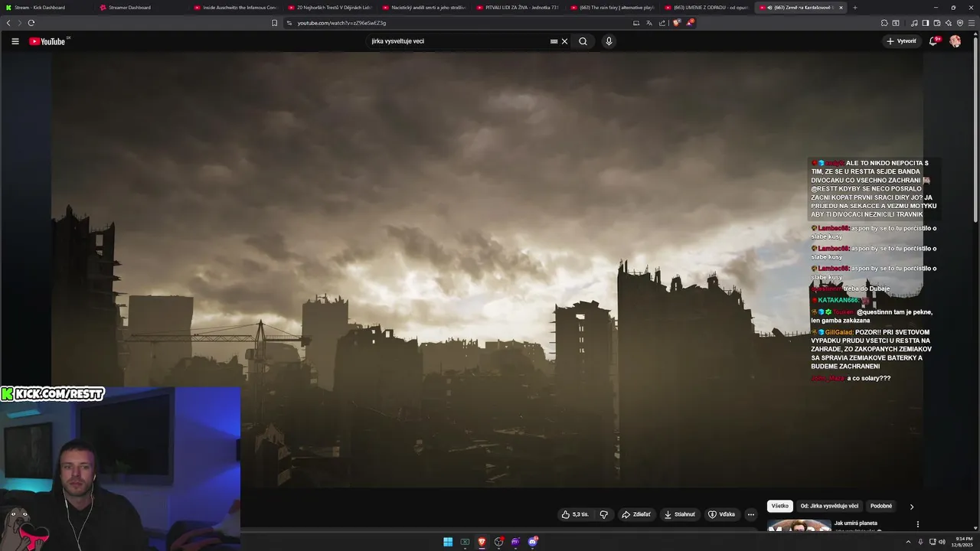Open Brave Rewards triangle icon
Image resolution: width=980 pixels, height=551 pixels.
[690, 23]
